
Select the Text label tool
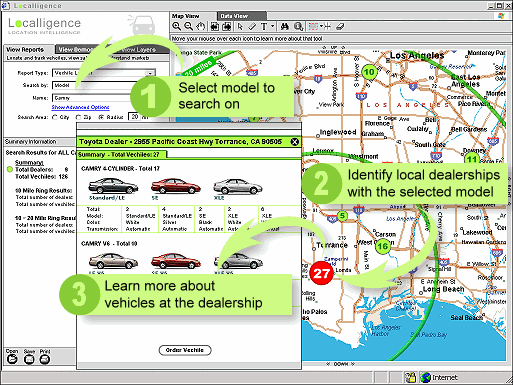point(264,26)
